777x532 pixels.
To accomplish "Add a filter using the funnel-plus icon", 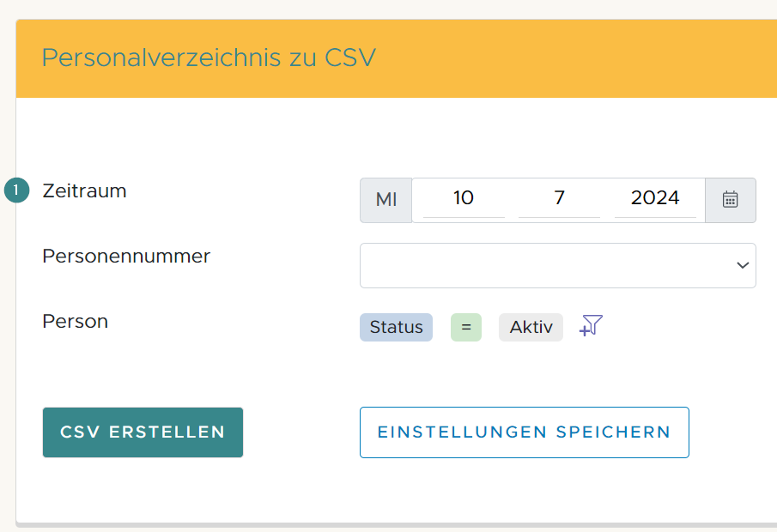I will pos(589,326).
